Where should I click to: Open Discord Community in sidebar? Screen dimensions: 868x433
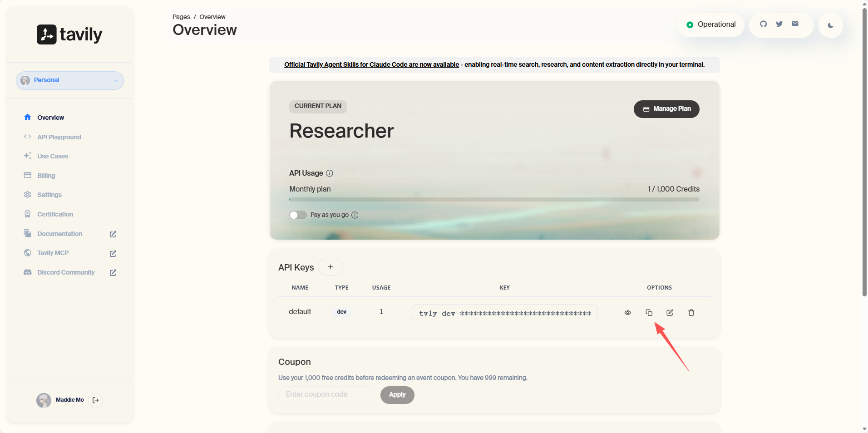point(66,272)
